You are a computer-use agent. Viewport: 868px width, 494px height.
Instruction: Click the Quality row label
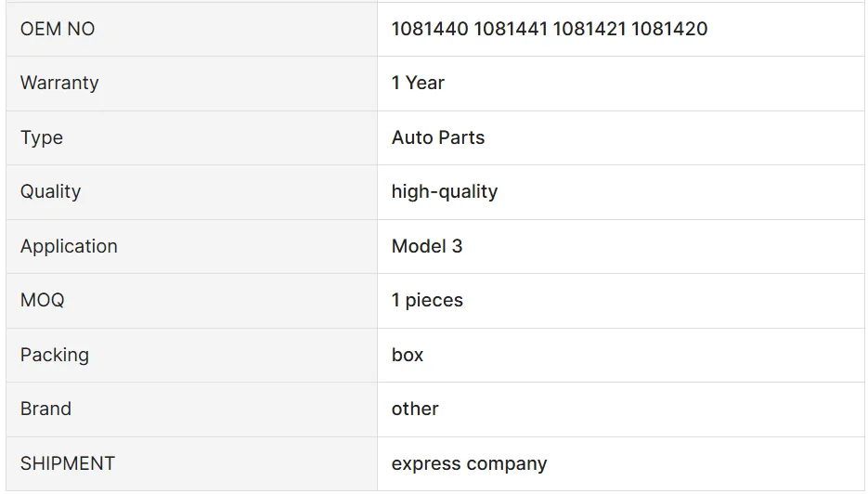click(x=50, y=191)
